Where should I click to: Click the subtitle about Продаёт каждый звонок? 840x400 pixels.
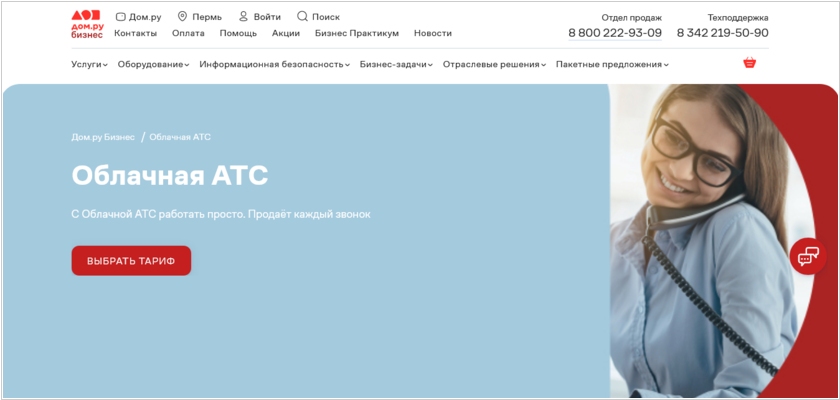pyautogui.click(x=221, y=214)
